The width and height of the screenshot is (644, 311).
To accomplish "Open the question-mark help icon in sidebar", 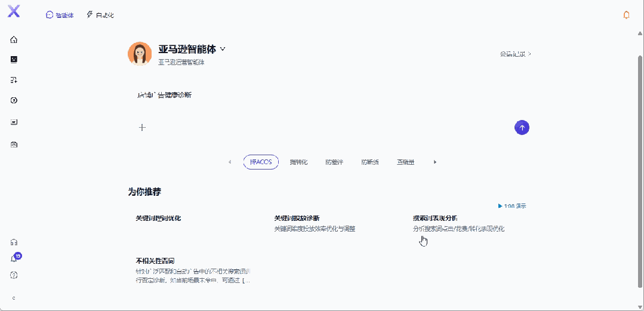I will pos(14,275).
